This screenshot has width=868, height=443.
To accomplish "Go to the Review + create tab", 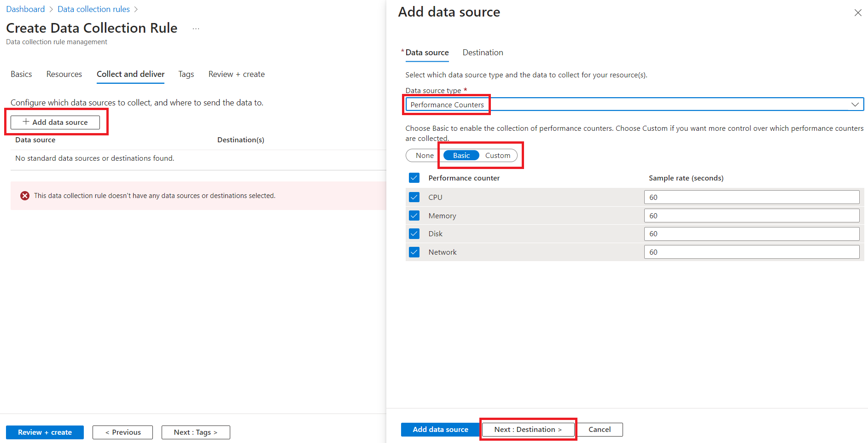I will tap(236, 74).
